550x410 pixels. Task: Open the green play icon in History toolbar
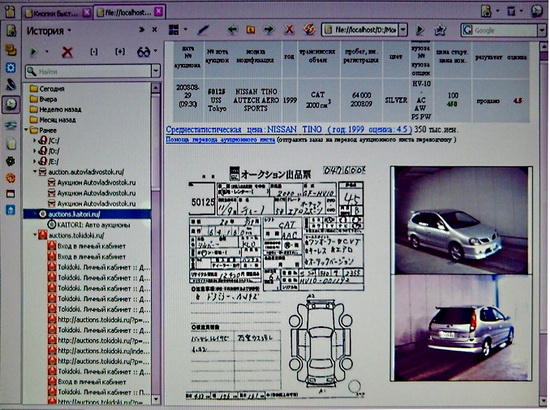34,52
